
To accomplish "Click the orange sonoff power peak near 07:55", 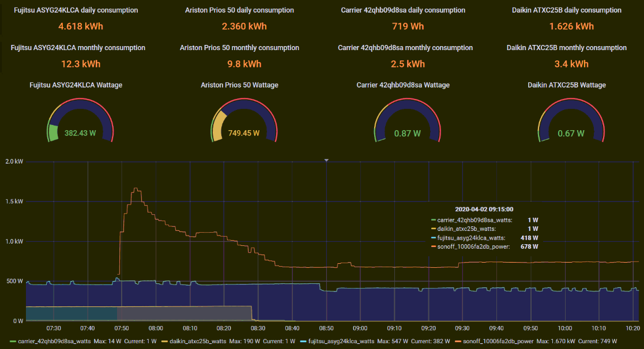I will (135, 189).
